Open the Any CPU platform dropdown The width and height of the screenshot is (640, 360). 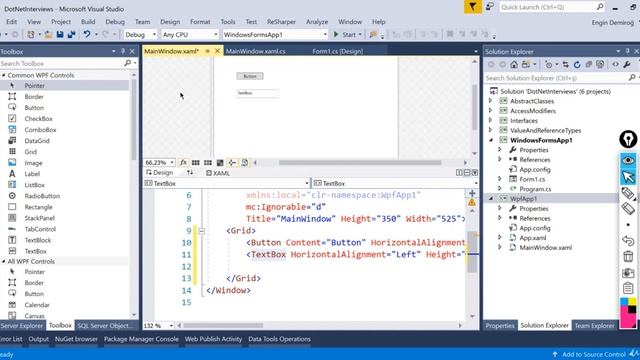tap(190, 35)
